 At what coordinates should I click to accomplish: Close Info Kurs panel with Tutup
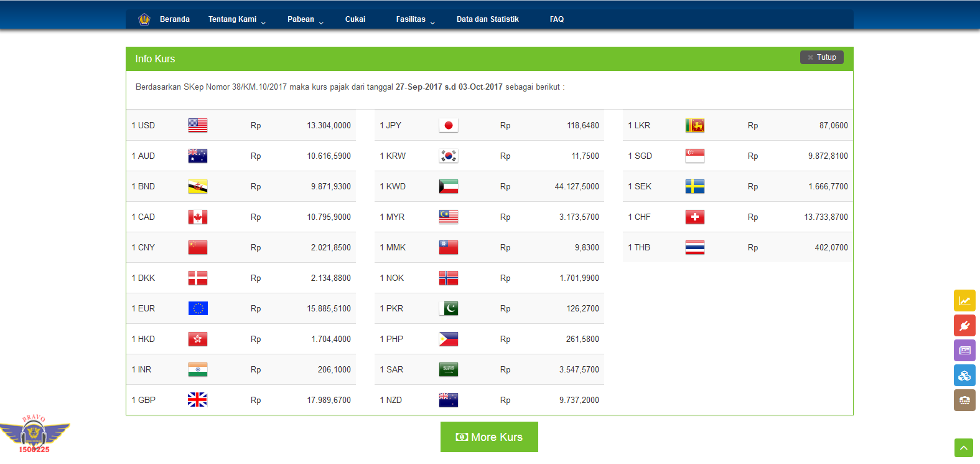822,57
